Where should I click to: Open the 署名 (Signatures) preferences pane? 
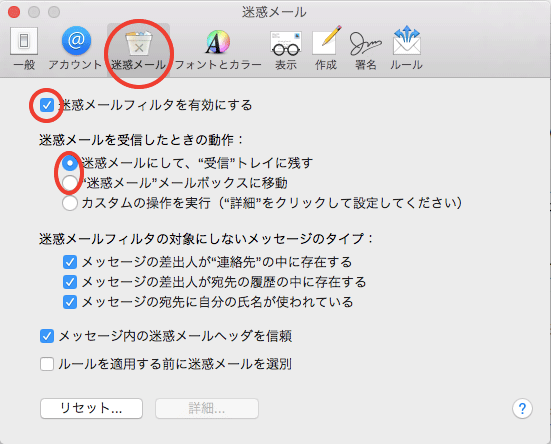365,50
